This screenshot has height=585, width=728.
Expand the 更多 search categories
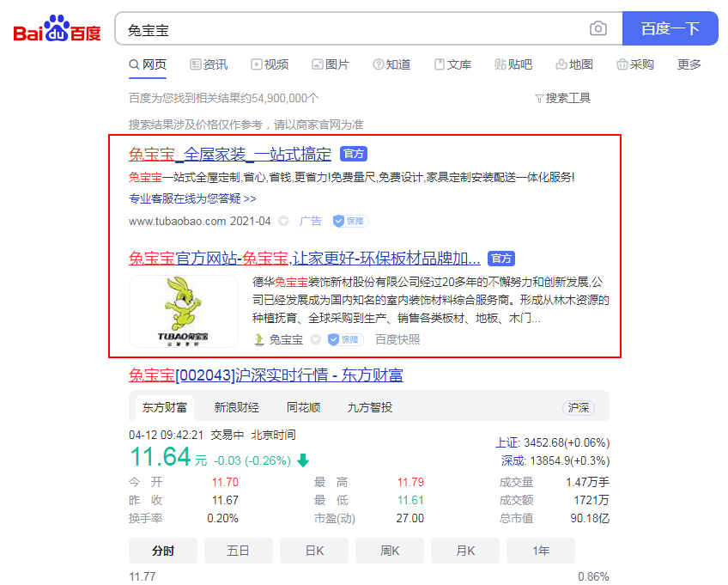(689, 64)
